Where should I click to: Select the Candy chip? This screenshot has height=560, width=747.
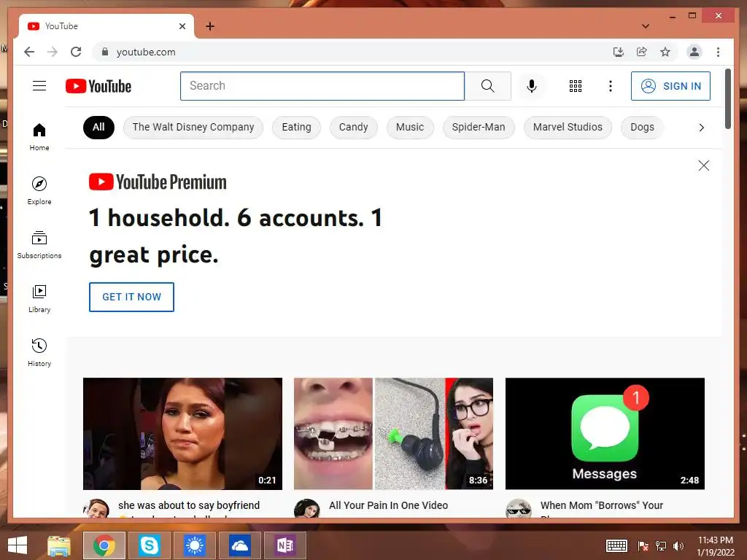[354, 127]
